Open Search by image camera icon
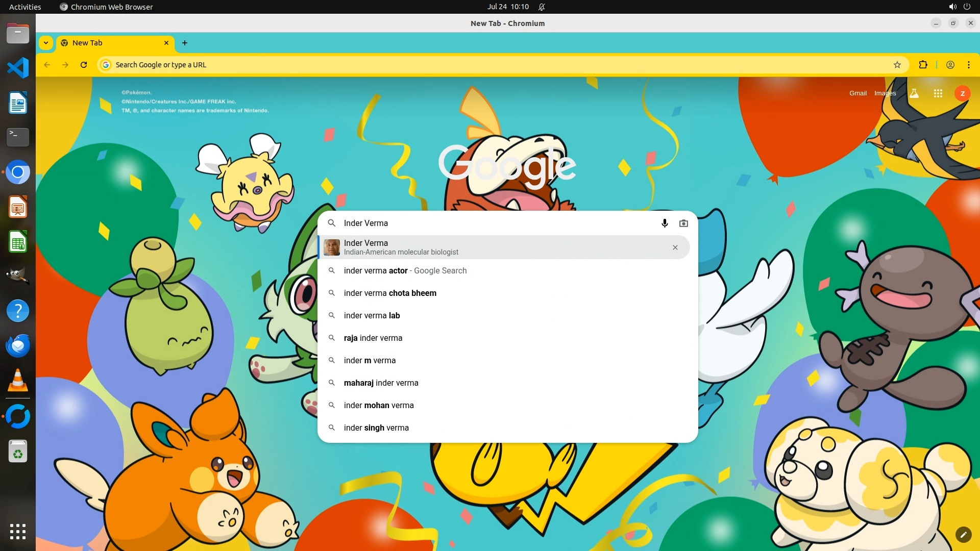 (x=683, y=223)
